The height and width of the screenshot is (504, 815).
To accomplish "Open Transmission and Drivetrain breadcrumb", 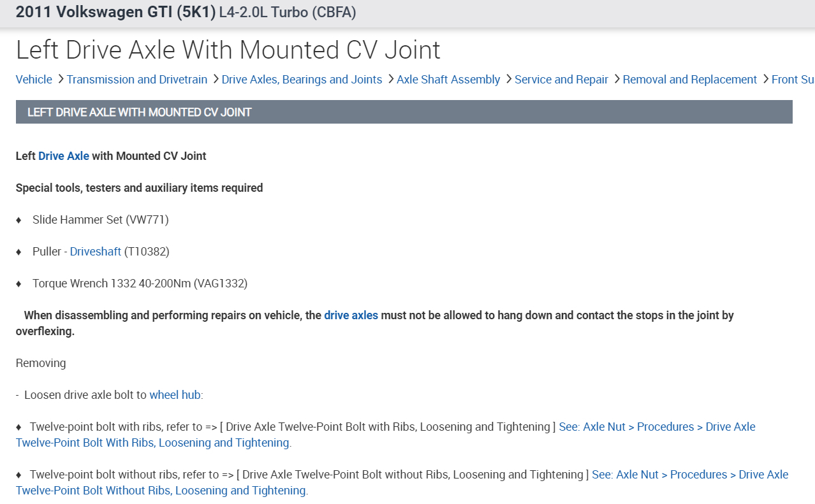I will pos(136,80).
